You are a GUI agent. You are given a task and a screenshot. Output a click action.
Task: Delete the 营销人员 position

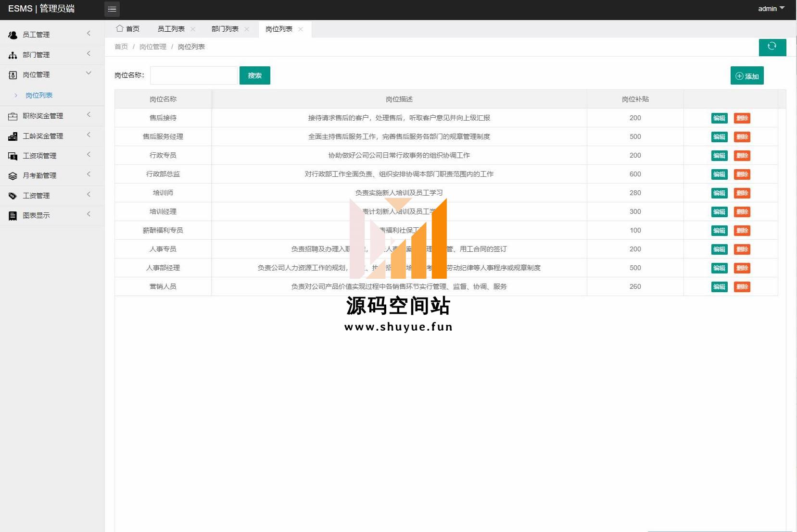coord(742,287)
